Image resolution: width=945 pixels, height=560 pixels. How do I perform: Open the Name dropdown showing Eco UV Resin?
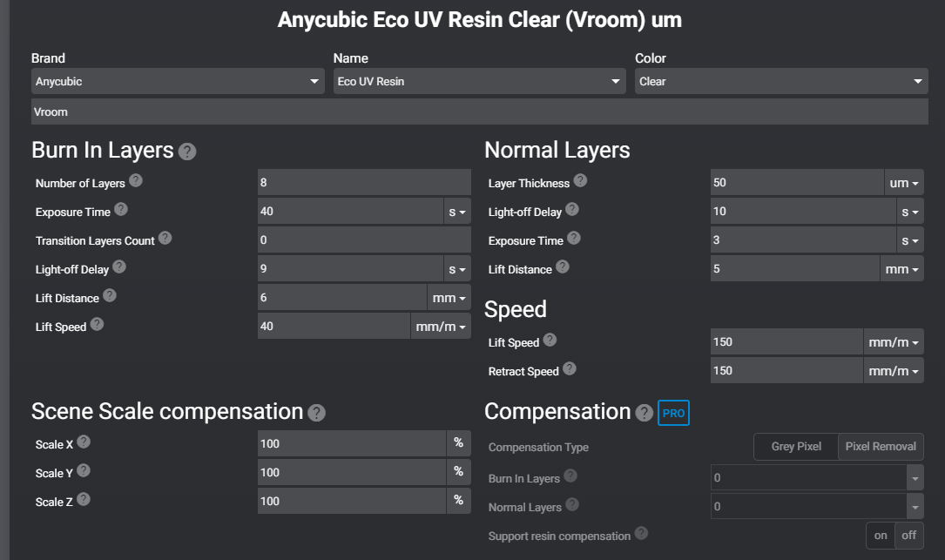coord(479,82)
